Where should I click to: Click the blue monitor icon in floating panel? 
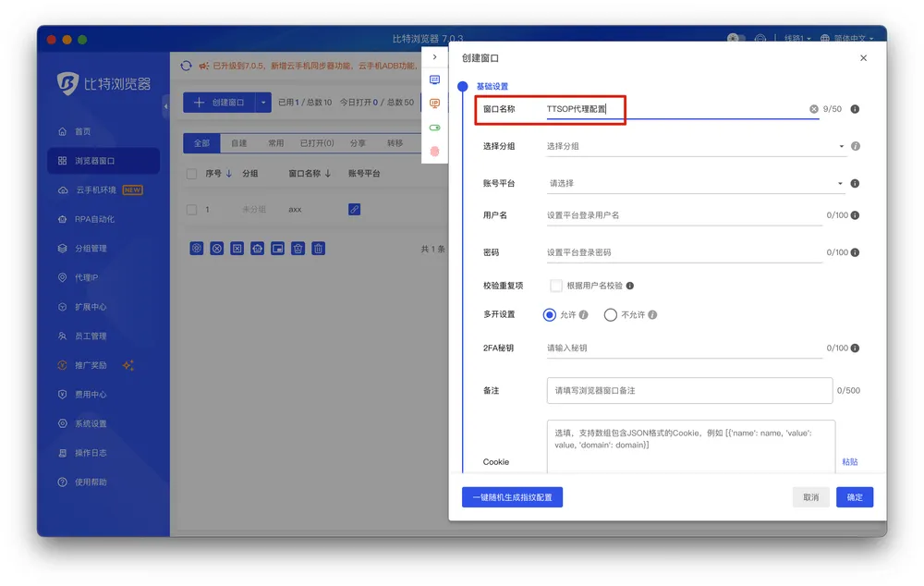click(x=435, y=80)
